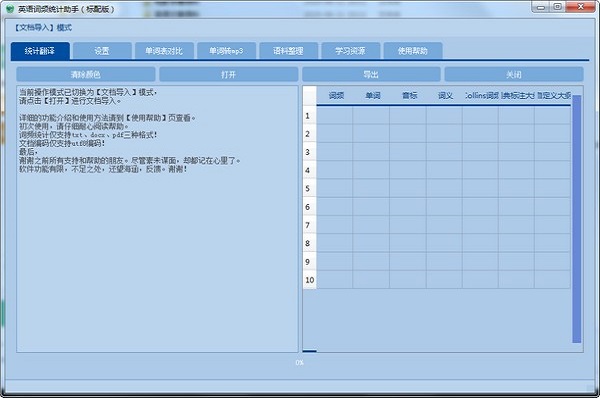This screenshot has height=398, width=600.
Task: Select table row header 5
Action: coord(310,188)
